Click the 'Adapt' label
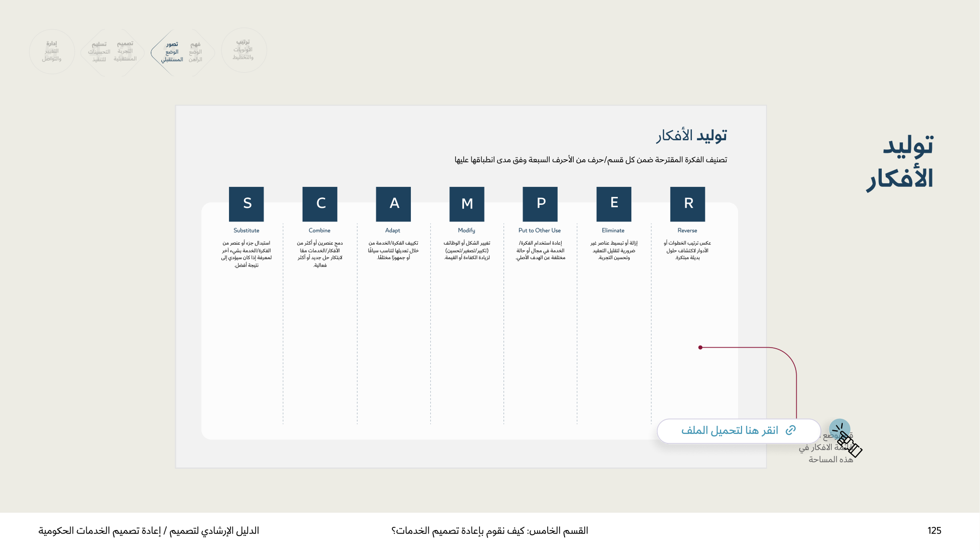This screenshot has width=980, height=551. point(393,230)
